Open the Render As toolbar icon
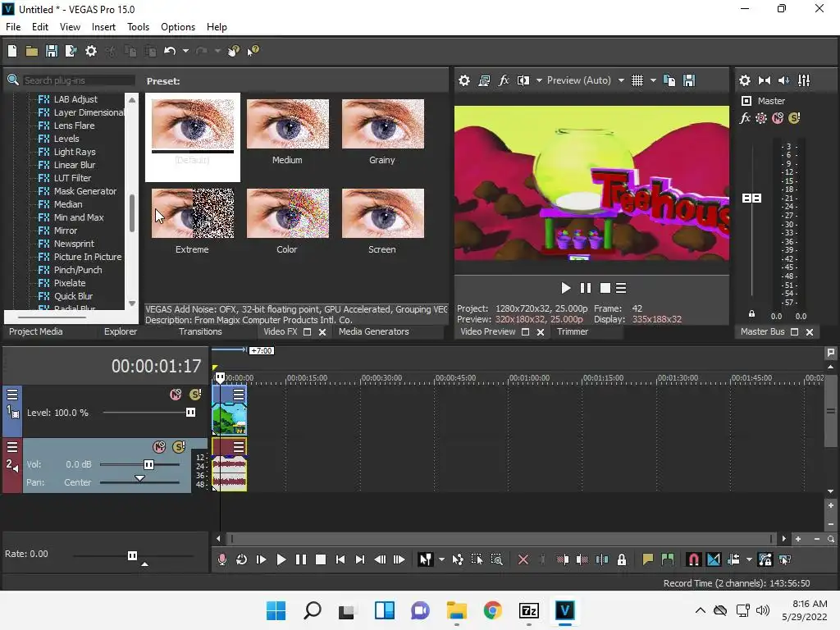840x630 pixels. coord(71,51)
